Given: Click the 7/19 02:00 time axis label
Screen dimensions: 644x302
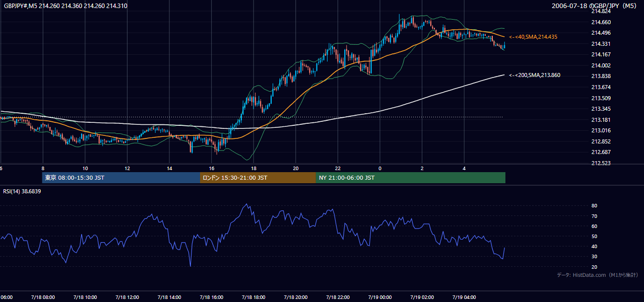Looking at the screenshot, I should tap(422, 297).
